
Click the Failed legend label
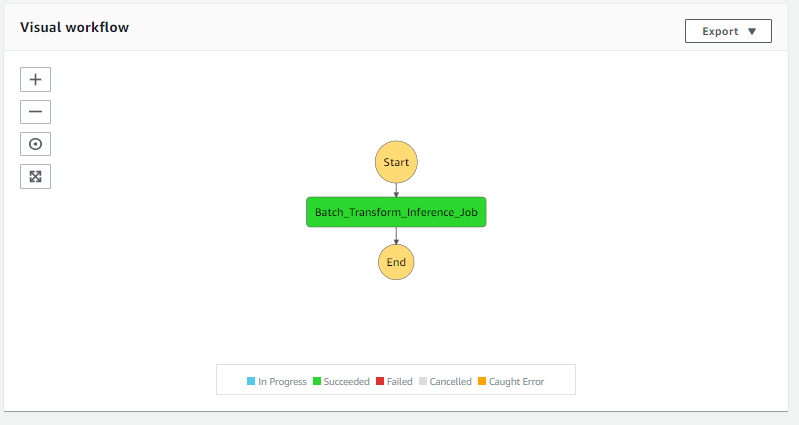(399, 381)
